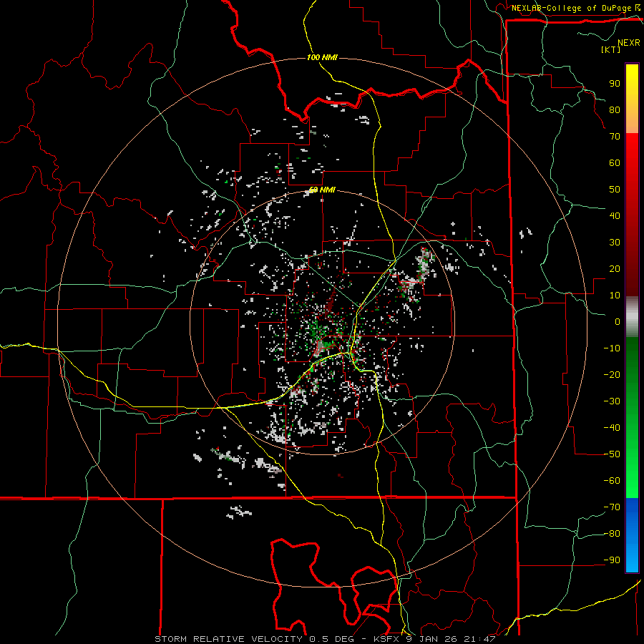Pick the red segment of the color bar
Screen dimensions: 644x644
pos(632,215)
